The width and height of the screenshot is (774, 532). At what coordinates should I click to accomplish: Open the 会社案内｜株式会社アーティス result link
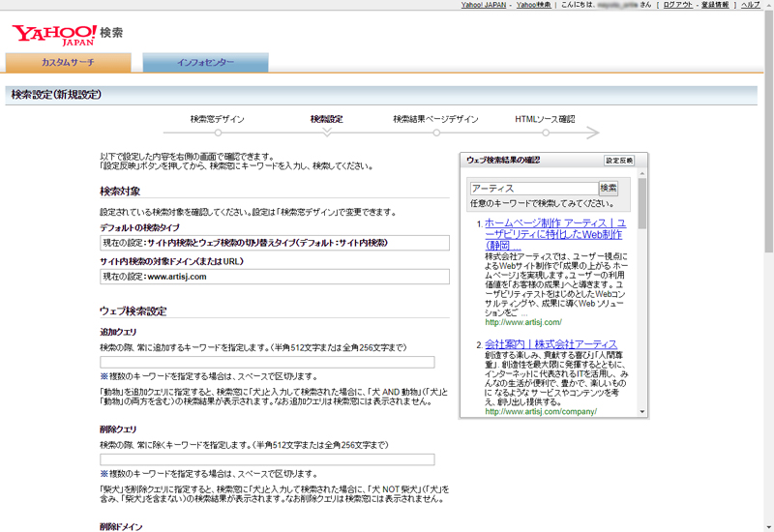[x=551, y=344]
